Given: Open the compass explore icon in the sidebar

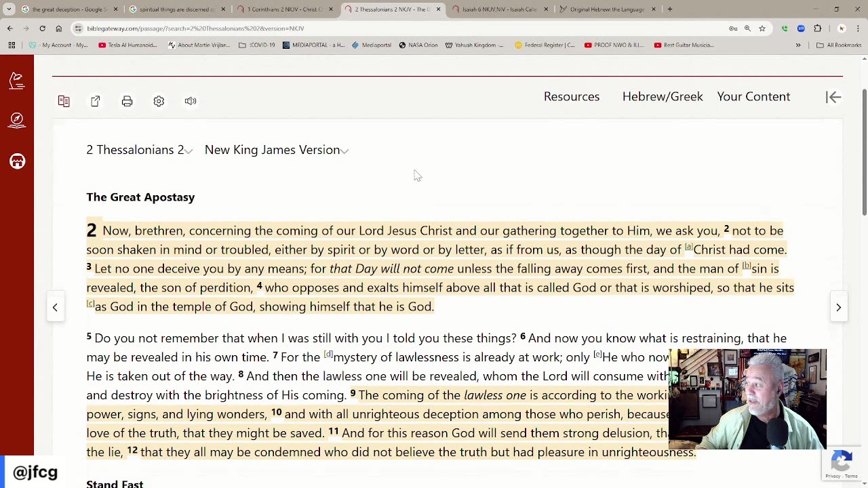Looking at the screenshot, I should (17, 120).
